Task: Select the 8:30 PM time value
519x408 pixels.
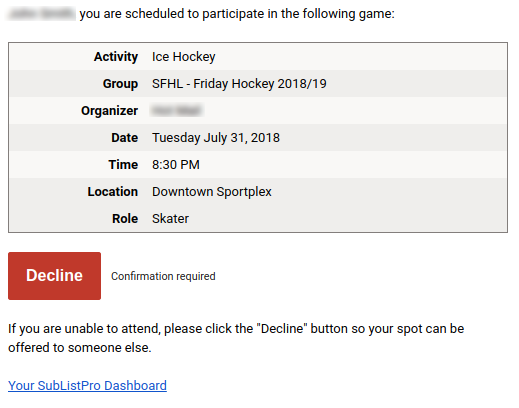Action: [176, 165]
